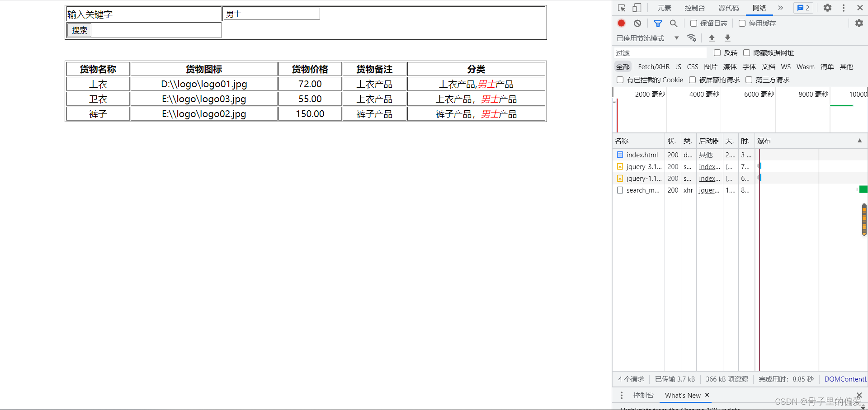Filter requests by 字体

point(749,66)
